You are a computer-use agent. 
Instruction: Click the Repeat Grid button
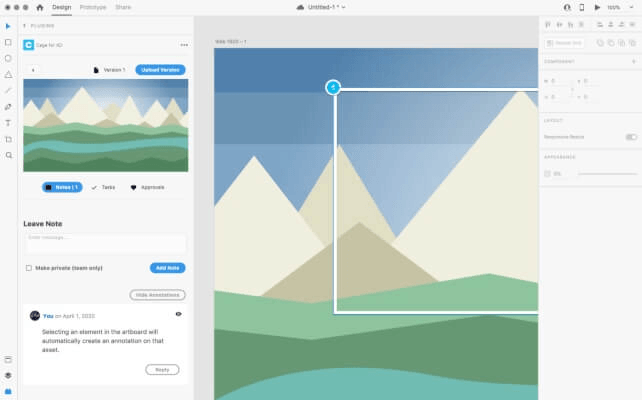click(x=564, y=43)
